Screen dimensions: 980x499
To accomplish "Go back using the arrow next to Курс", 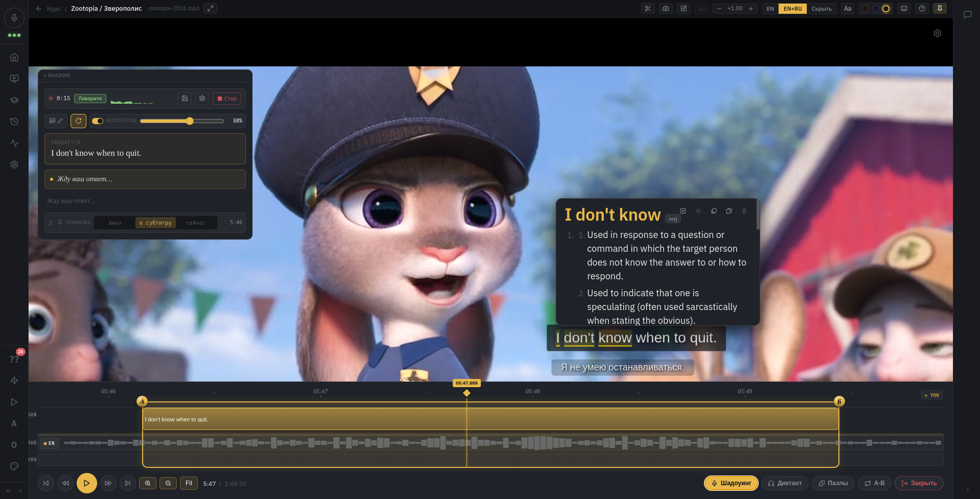I will click(x=39, y=9).
